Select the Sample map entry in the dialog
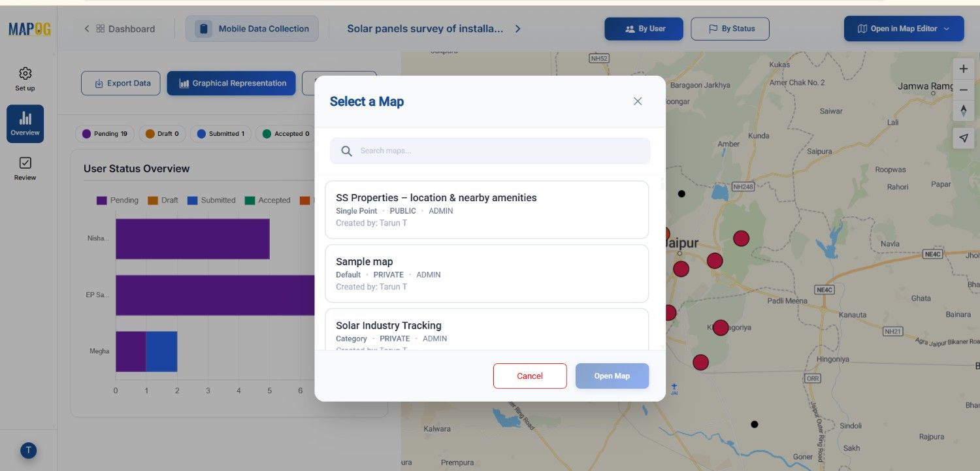Screen dimensions: 980x471 pyautogui.click(x=487, y=273)
